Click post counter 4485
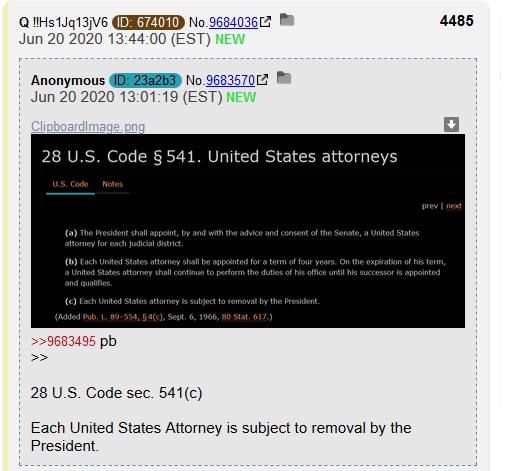The width and height of the screenshot is (514, 471). click(456, 21)
